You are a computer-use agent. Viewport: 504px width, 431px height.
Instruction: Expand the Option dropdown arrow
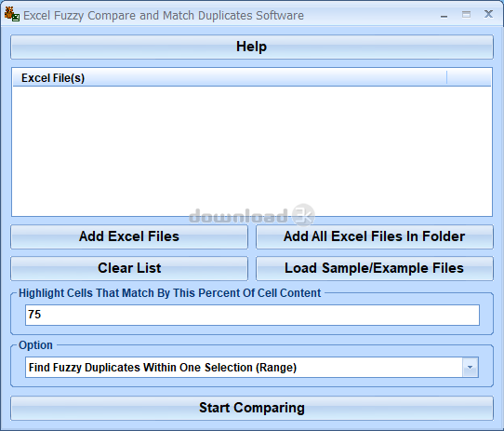pyautogui.click(x=471, y=368)
